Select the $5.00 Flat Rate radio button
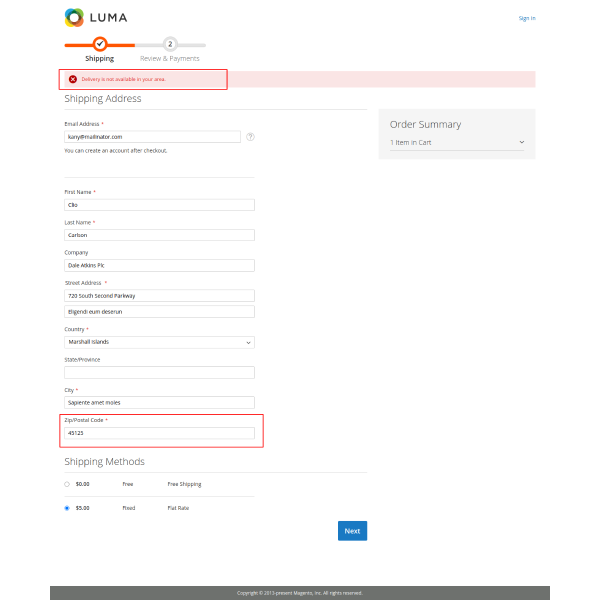Screen dimensions: 600x600 pos(67,508)
